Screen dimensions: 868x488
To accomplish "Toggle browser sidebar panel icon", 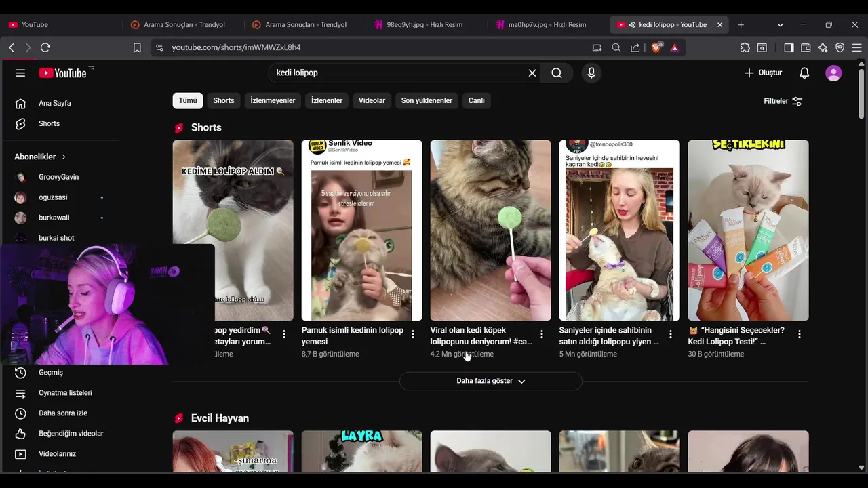I will 789,47.
